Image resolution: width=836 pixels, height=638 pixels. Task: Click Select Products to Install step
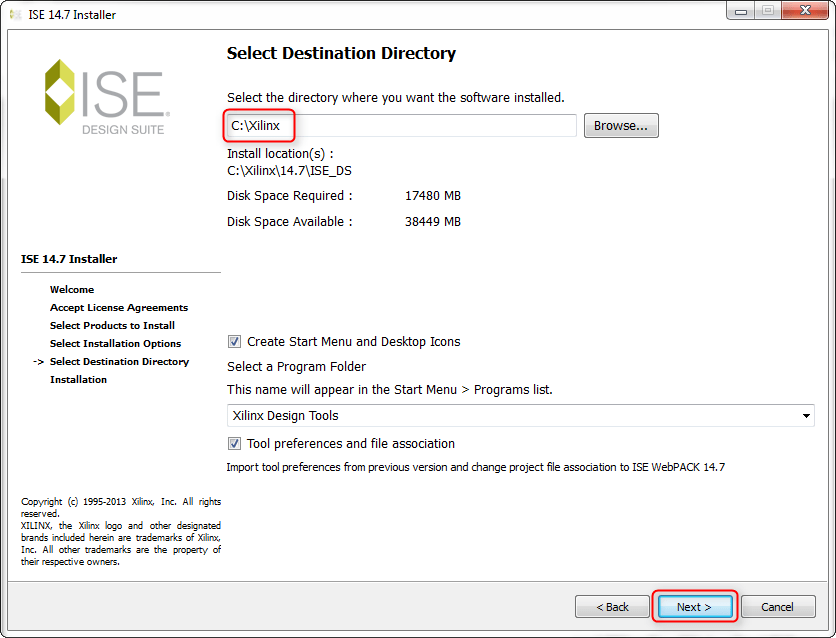click(112, 326)
